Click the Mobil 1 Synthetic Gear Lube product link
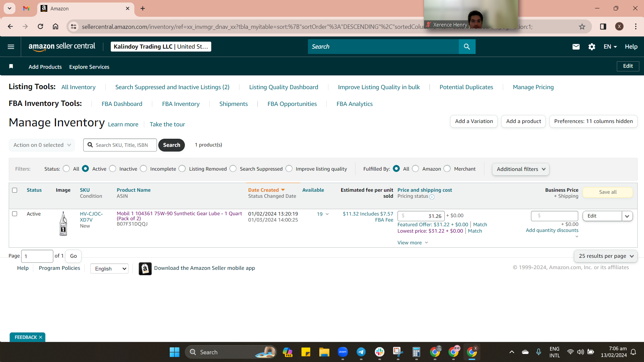This screenshot has width=644, height=362. click(179, 216)
